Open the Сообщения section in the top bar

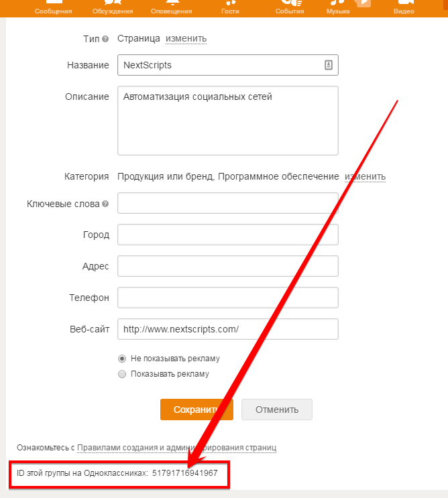coord(53,8)
